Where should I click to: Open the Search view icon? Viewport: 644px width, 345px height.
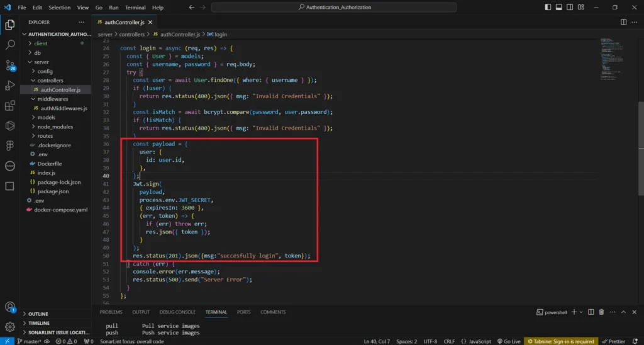coord(10,45)
